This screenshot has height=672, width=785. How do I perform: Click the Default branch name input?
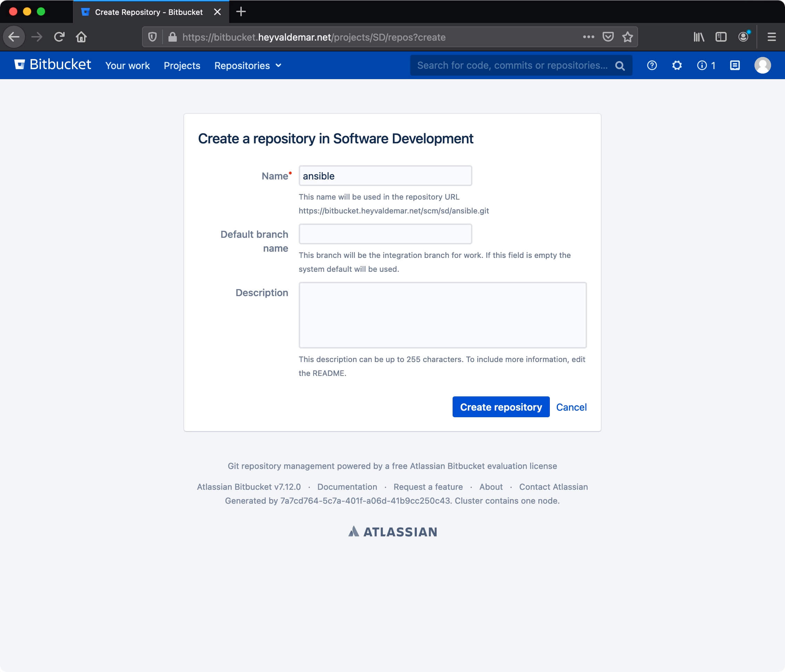(385, 234)
